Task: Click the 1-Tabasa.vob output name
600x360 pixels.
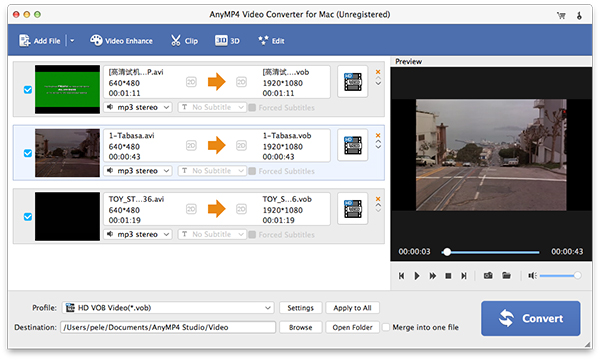Action: [287, 135]
